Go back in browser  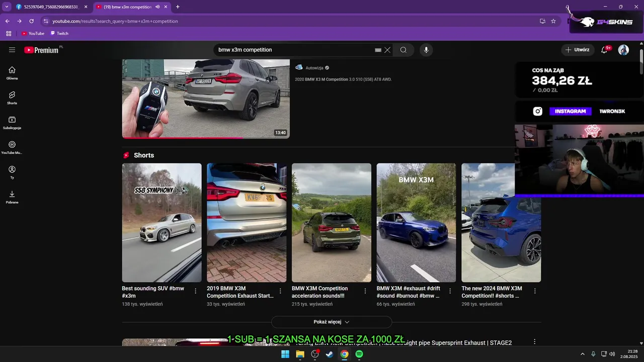[7, 21]
